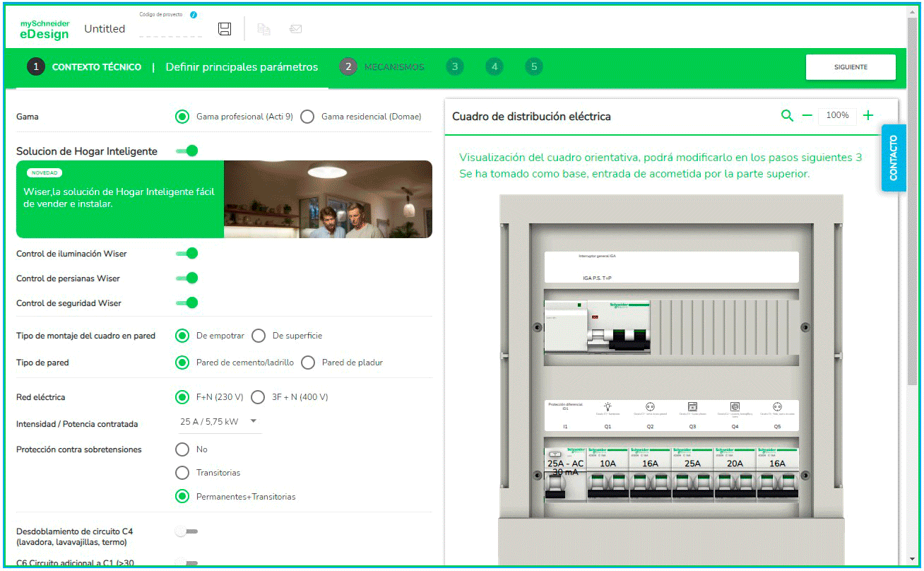Zoom out with the minus icon

807,116
